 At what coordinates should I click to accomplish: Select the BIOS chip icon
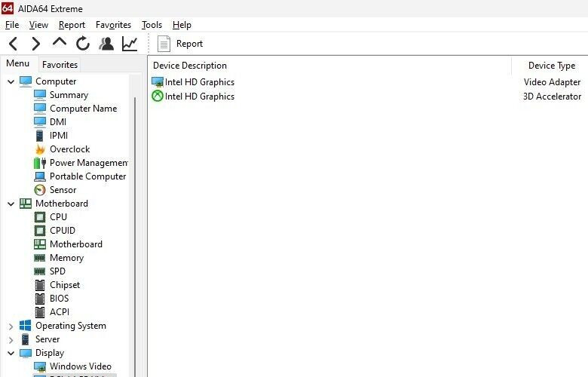[x=40, y=299]
